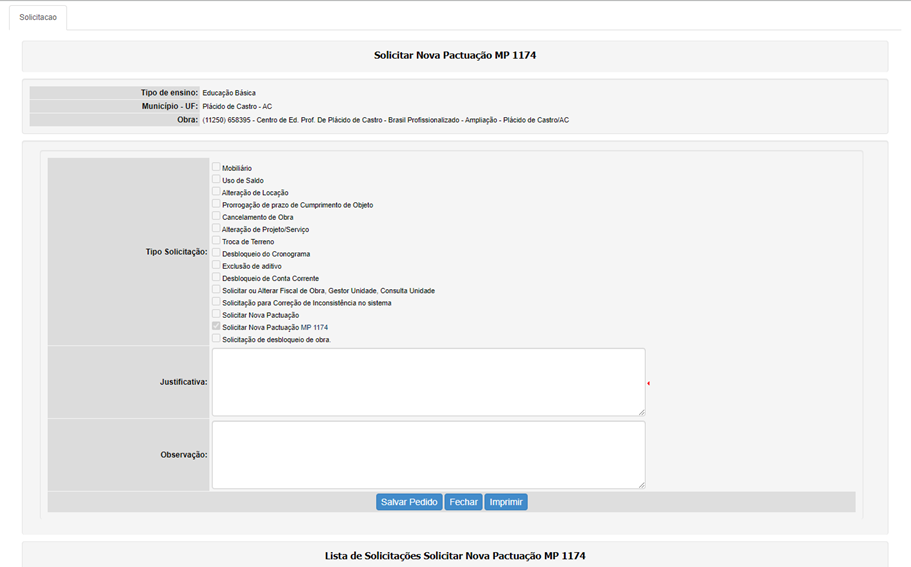
Task: Check Solicitação de desbloqueio de obra
Action: [x=216, y=339]
